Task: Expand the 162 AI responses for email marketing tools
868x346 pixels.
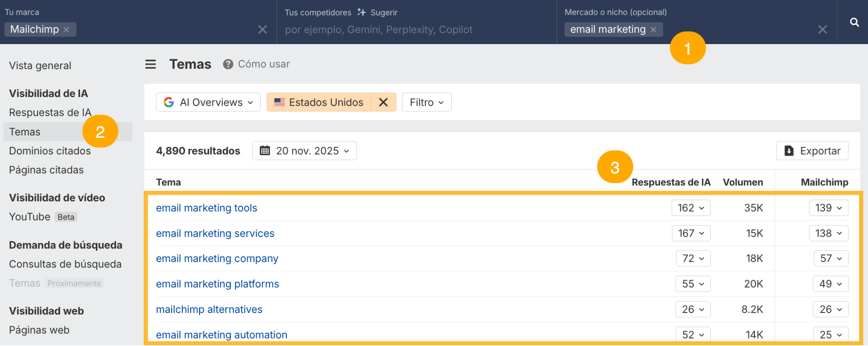Action: click(x=691, y=208)
